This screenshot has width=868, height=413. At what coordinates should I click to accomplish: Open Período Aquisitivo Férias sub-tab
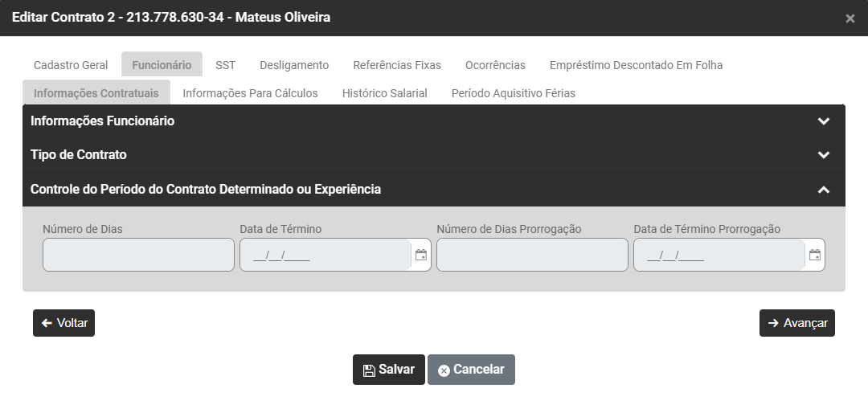pyautogui.click(x=514, y=93)
